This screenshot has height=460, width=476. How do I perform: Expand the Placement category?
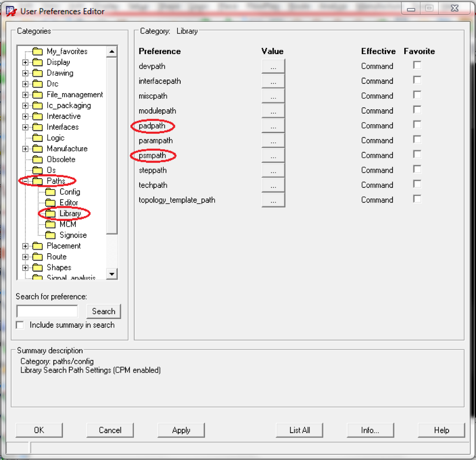tap(25, 246)
